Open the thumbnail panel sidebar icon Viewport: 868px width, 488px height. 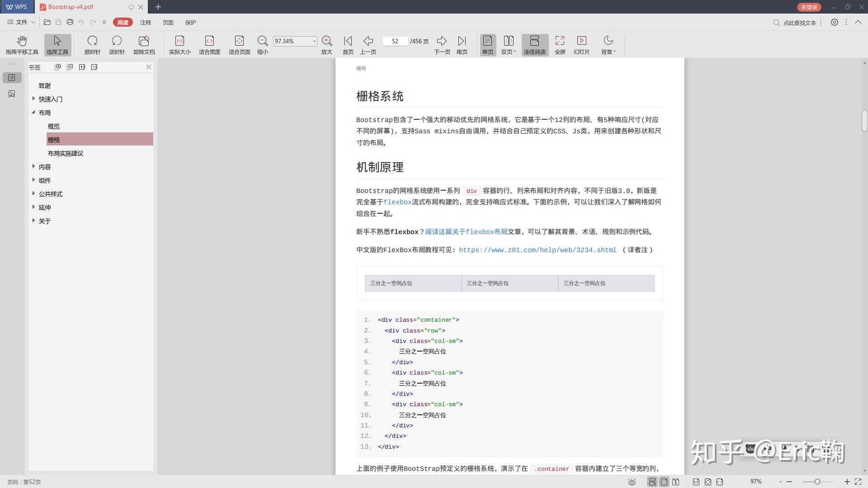pos(12,94)
